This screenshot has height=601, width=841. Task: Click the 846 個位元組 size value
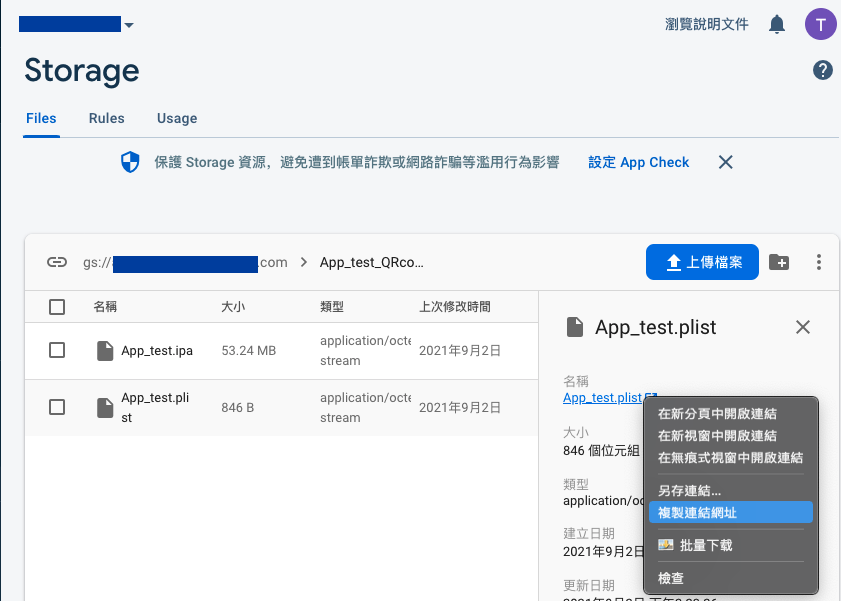tap(601, 451)
